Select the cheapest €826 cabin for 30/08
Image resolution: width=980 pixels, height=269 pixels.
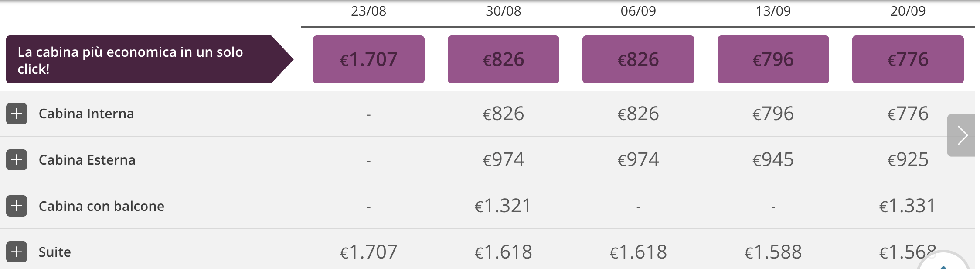(x=504, y=59)
